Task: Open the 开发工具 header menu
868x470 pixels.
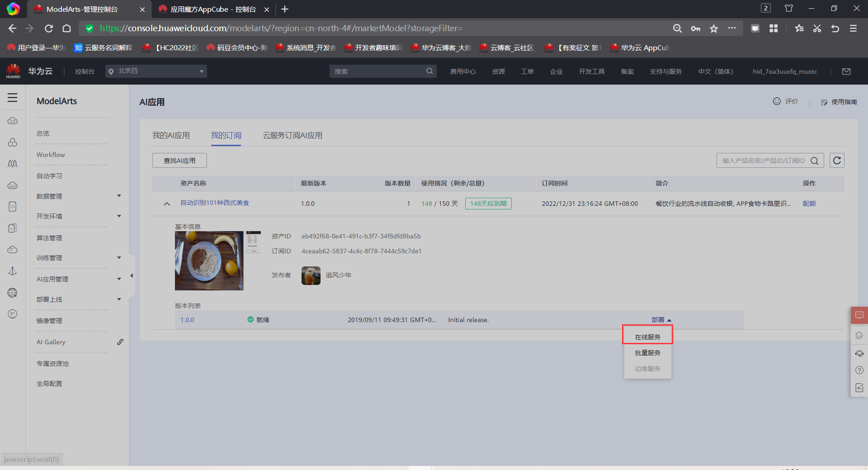Action: (592, 71)
